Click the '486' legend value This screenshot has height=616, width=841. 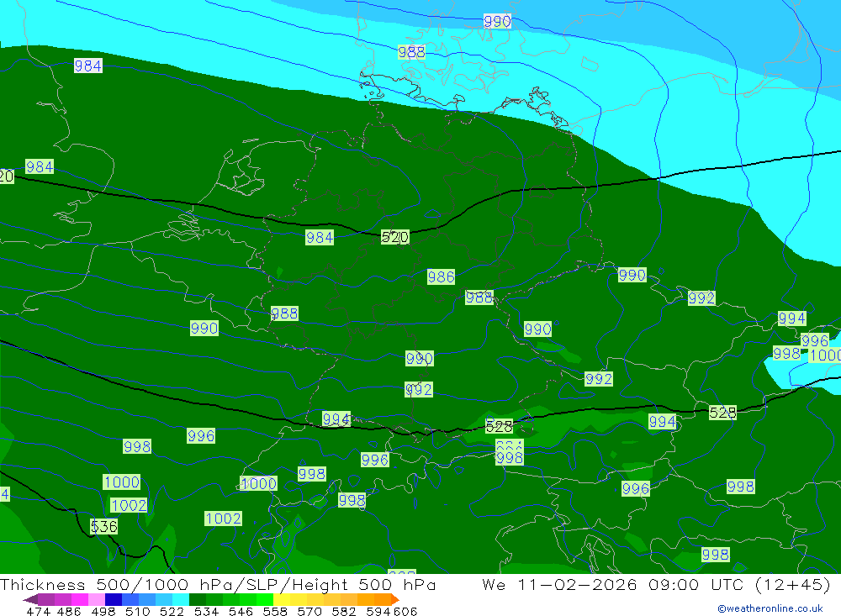click(69, 611)
